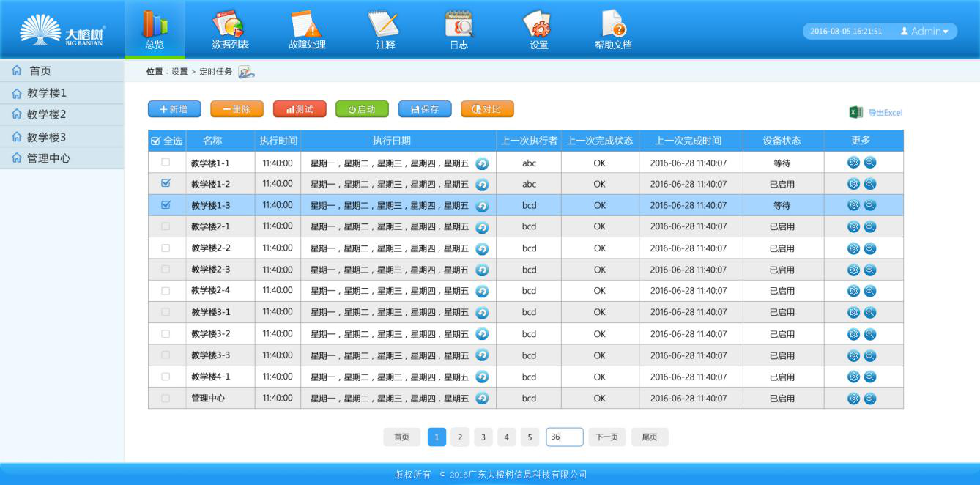
Task: Click the page number input field
Action: pos(564,437)
